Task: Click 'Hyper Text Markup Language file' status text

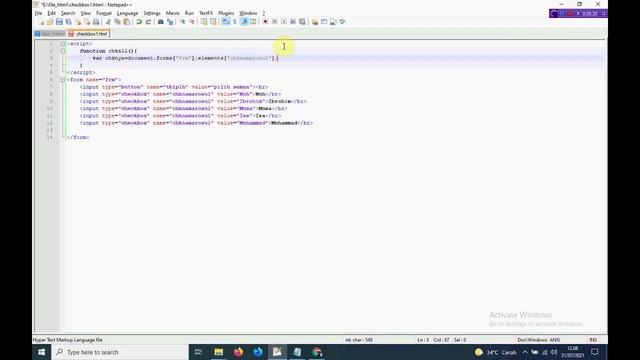Action: 68,340
